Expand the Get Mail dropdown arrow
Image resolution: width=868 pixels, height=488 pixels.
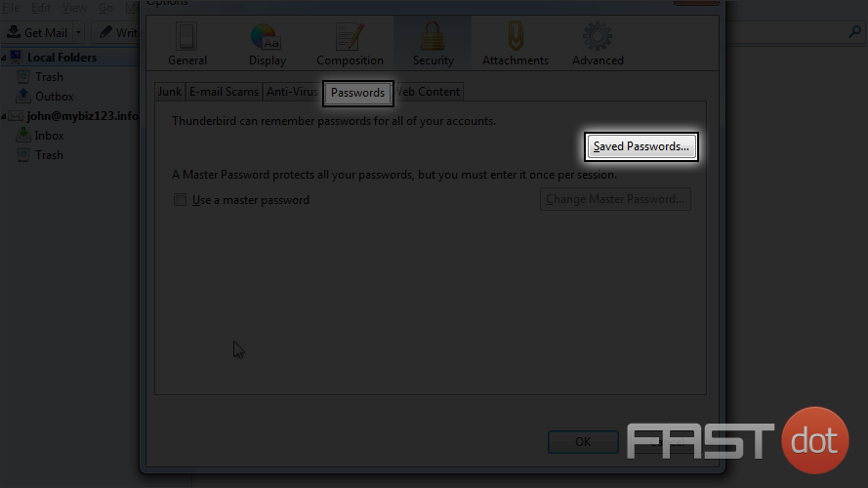click(79, 32)
